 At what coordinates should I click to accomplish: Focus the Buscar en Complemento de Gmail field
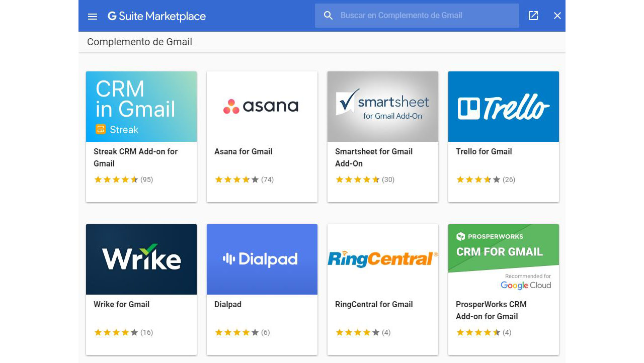click(417, 16)
